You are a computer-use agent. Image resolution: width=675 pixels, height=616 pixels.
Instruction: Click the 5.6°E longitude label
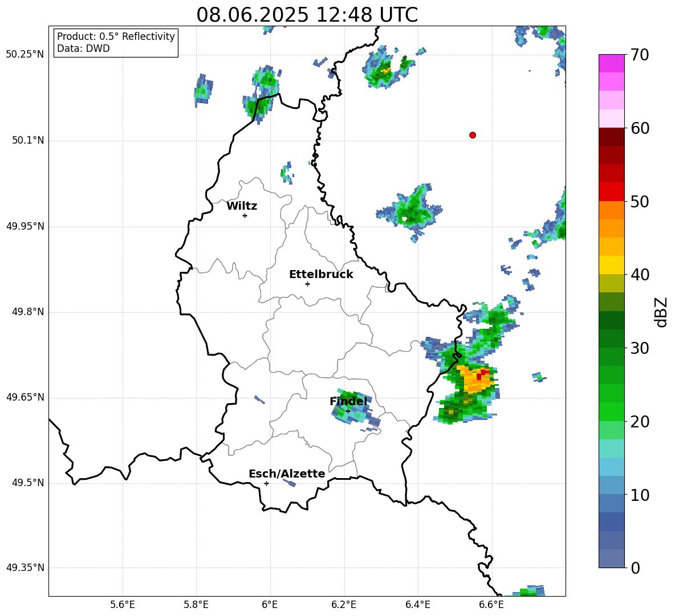coord(123,605)
